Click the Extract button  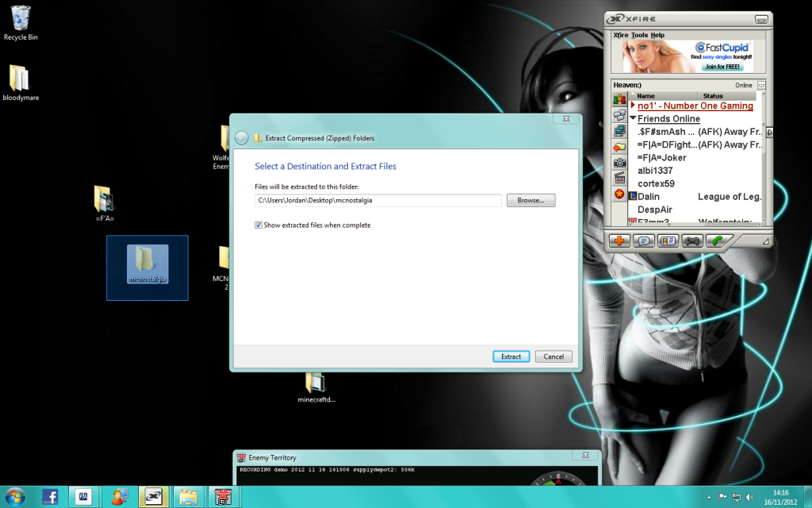point(511,356)
